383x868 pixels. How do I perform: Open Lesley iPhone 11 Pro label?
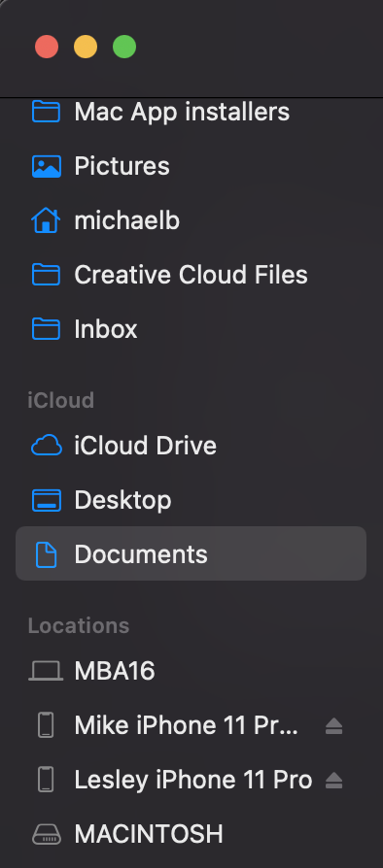coord(192,780)
